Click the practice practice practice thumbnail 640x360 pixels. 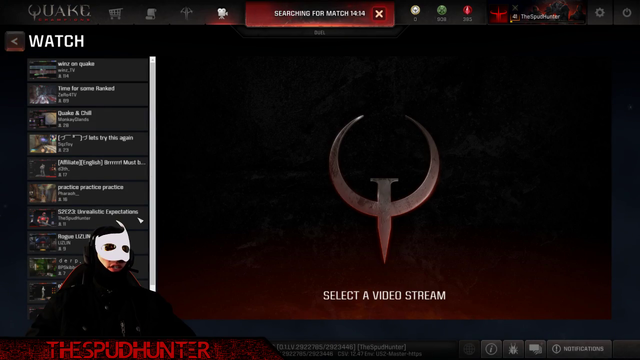[x=43, y=193]
